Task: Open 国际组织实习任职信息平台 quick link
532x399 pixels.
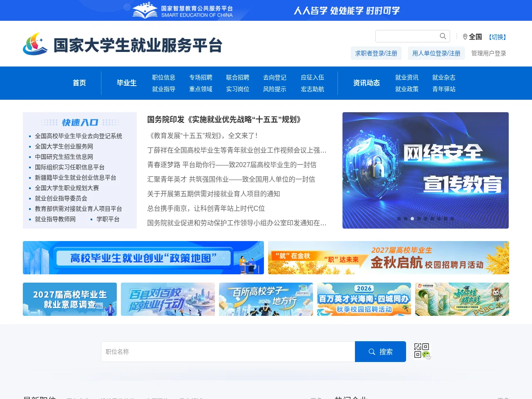Action: coord(70,167)
